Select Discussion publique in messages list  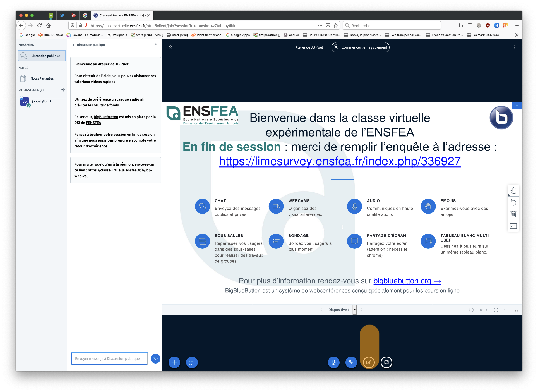[42, 56]
